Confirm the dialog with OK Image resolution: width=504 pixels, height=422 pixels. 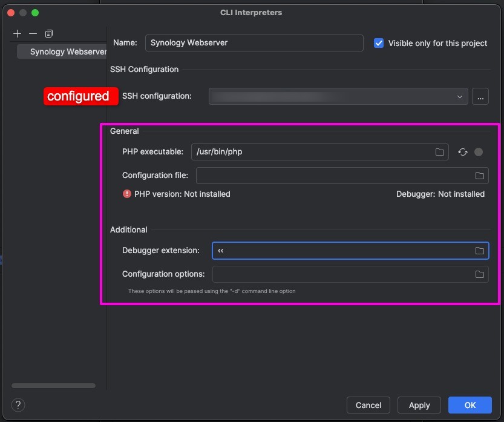pyautogui.click(x=470, y=405)
